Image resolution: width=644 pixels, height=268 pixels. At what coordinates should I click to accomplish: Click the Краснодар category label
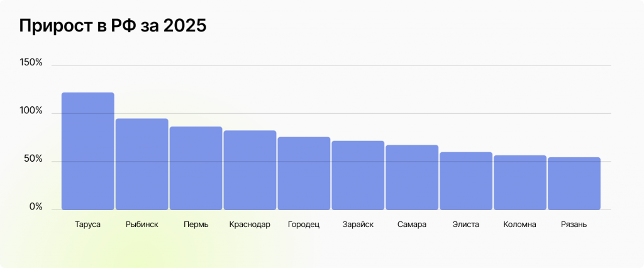point(250,225)
